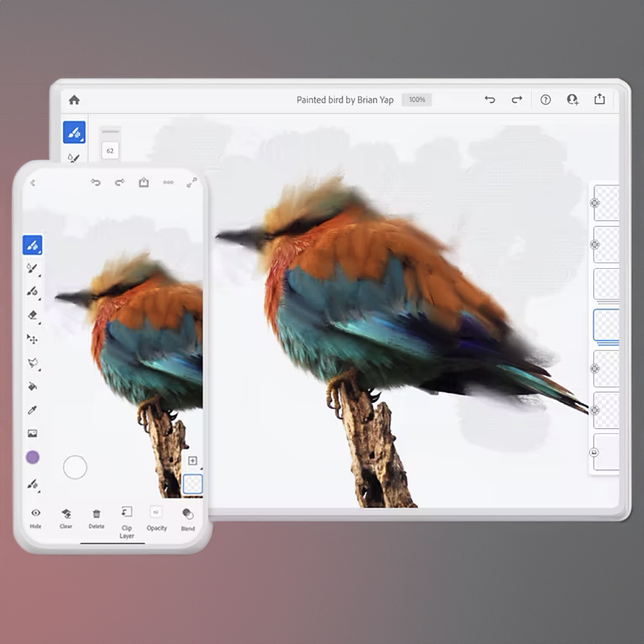Open share/export on the tablet top bar
Screen dimensions: 644x644
[x=599, y=99]
